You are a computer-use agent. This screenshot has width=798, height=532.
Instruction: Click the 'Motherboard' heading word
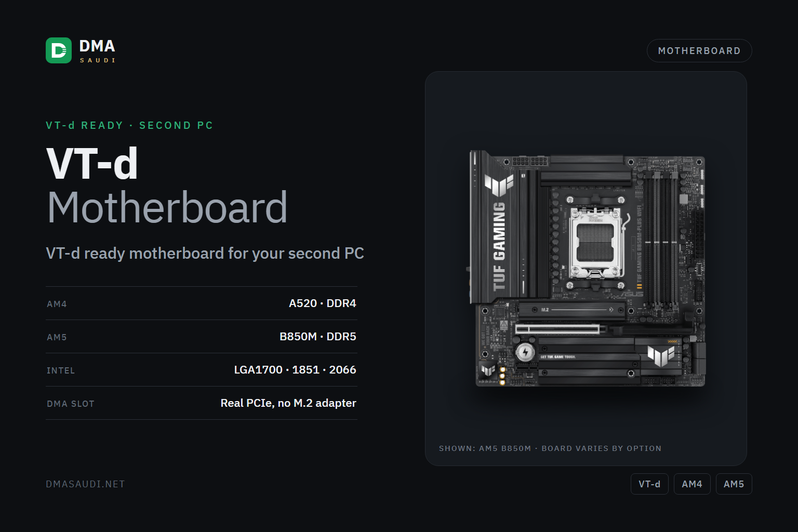[x=167, y=207]
